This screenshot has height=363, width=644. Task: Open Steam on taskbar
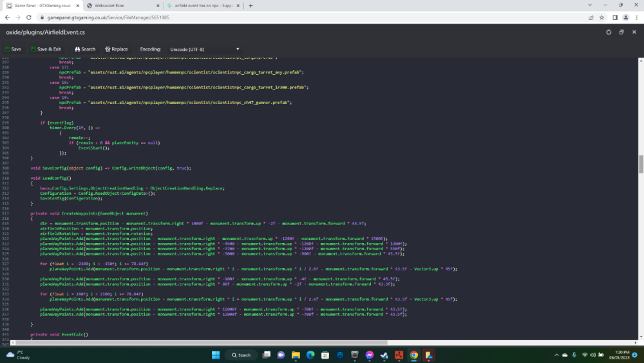pyautogui.click(x=384, y=355)
